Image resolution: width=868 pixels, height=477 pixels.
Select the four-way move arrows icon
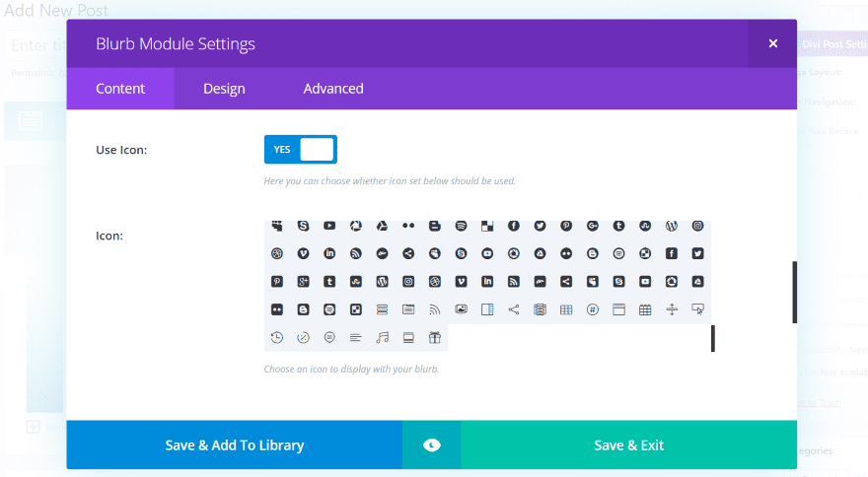tap(672, 309)
